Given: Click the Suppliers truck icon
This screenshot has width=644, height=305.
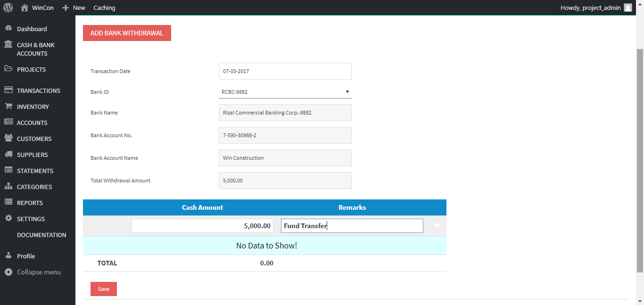Looking at the screenshot, I should (x=8, y=154).
